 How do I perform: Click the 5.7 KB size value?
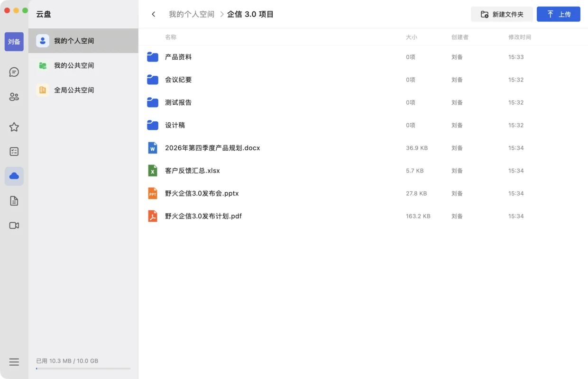tap(415, 171)
